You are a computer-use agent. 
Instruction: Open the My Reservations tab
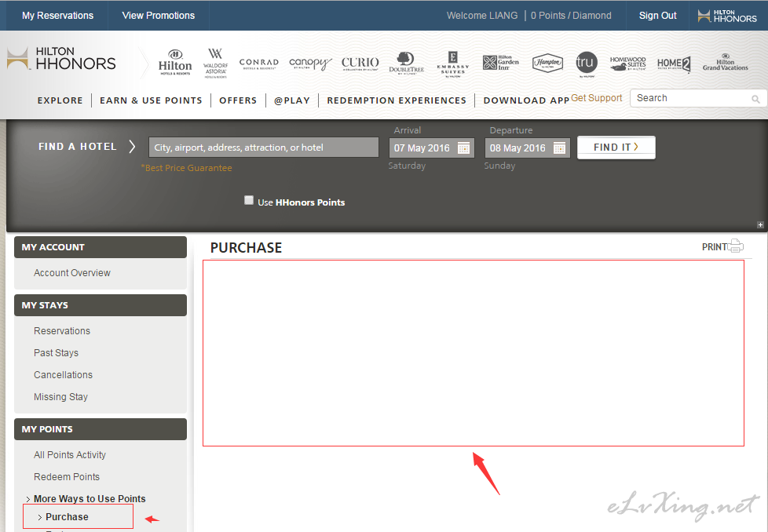tap(58, 16)
